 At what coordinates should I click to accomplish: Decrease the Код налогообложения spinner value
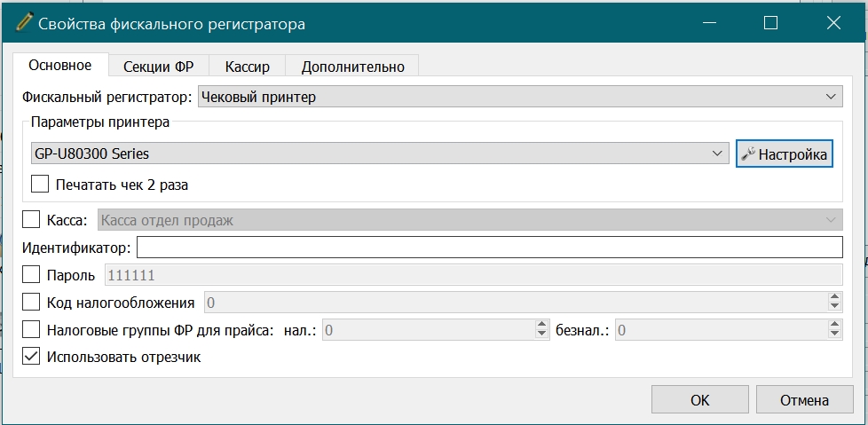pos(835,307)
